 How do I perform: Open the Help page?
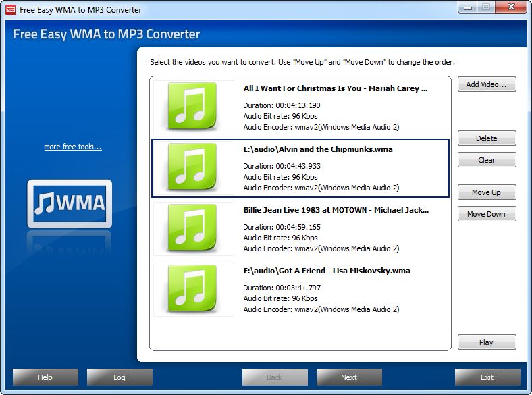[x=45, y=377]
